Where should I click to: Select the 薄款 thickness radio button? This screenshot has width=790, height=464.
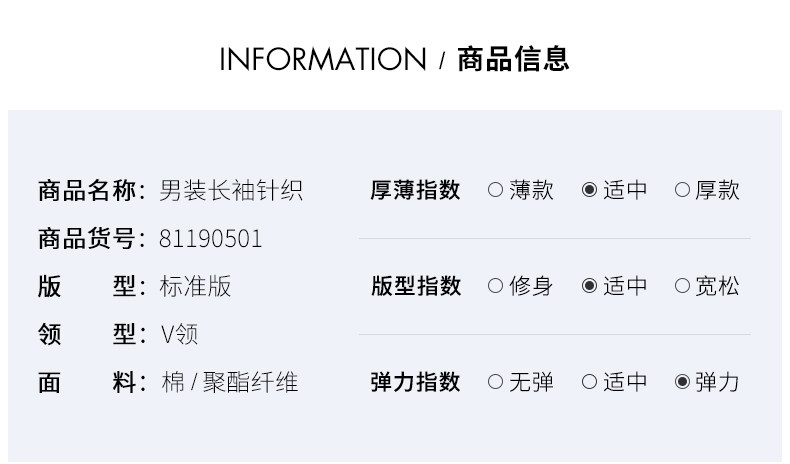point(495,190)
